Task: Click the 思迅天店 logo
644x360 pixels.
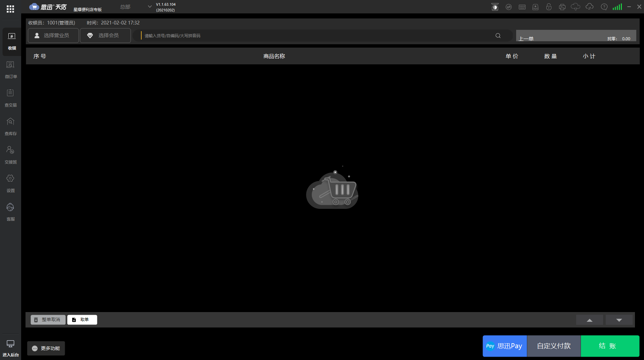Action: (x=48, y=7)
